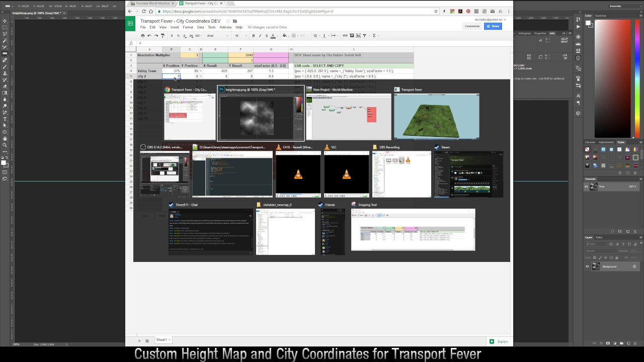Screen dimensions: 644x362
Task: Open the number format 123 dropdown
Action: point(198,36)
